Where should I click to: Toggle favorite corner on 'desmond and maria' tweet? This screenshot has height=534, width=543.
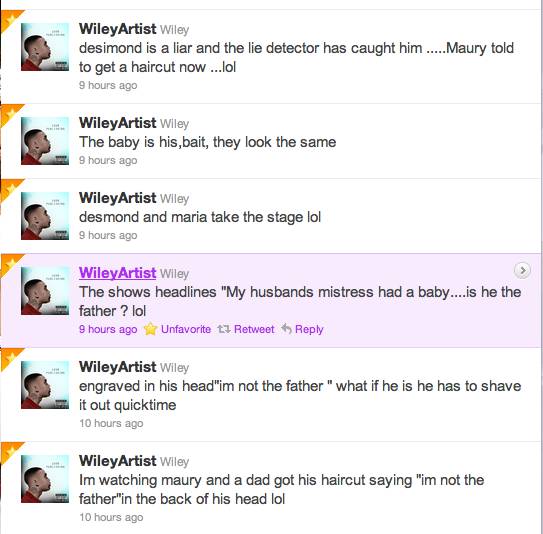(10, 189)
